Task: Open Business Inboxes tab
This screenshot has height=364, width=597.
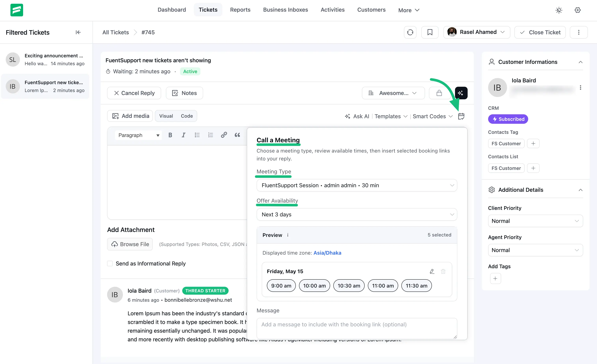Action: (x=285, y=10)
